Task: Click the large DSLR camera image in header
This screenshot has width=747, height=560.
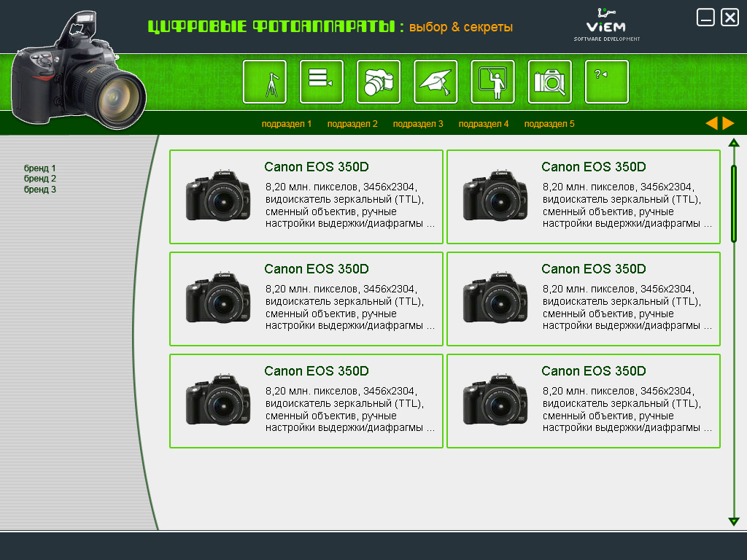Action: (x=79, y=71)
